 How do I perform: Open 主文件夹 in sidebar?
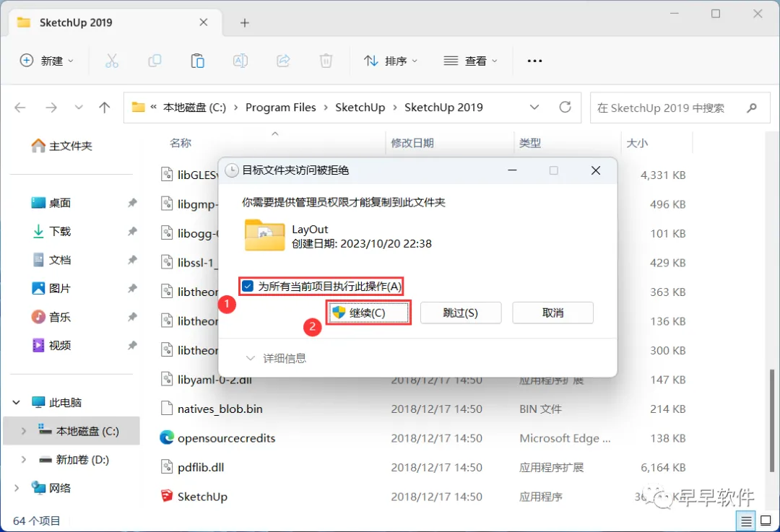pyautogui.click(x=61, y=146)
